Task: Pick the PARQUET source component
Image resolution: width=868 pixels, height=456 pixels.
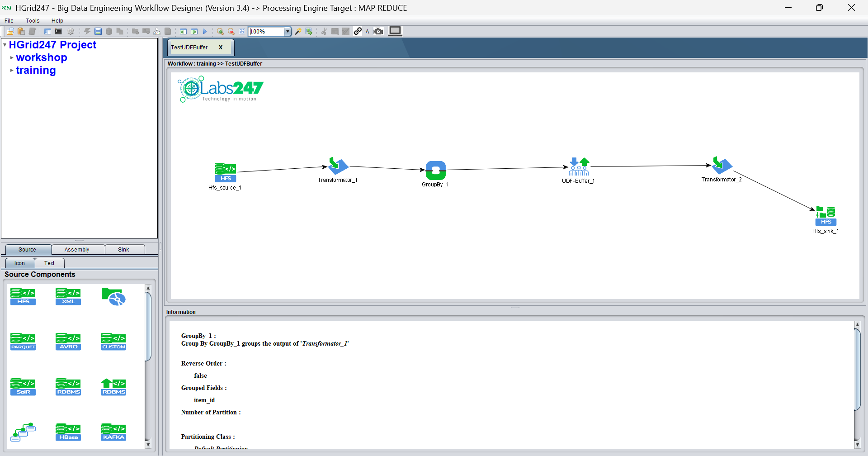Action: (23, 342)
